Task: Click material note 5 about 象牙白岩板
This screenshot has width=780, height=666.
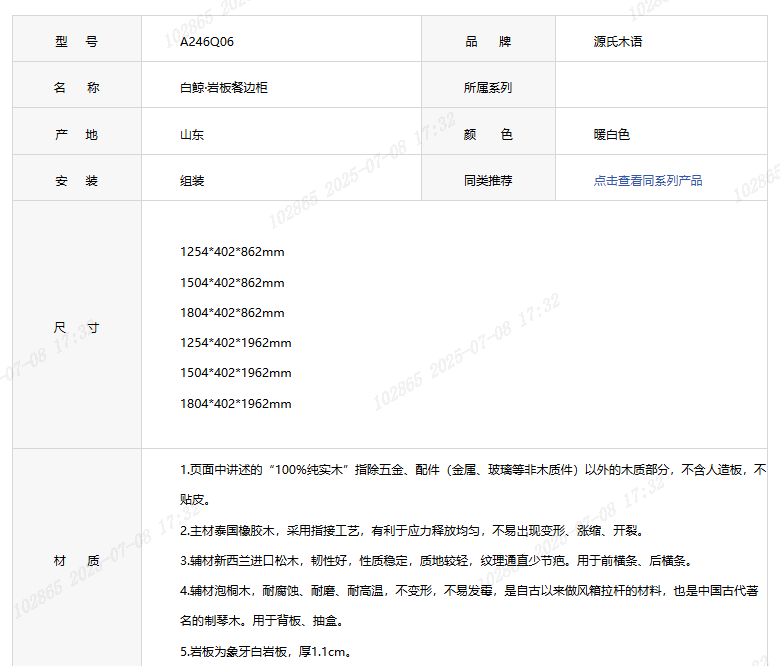Action: click(x=265, y=652)
